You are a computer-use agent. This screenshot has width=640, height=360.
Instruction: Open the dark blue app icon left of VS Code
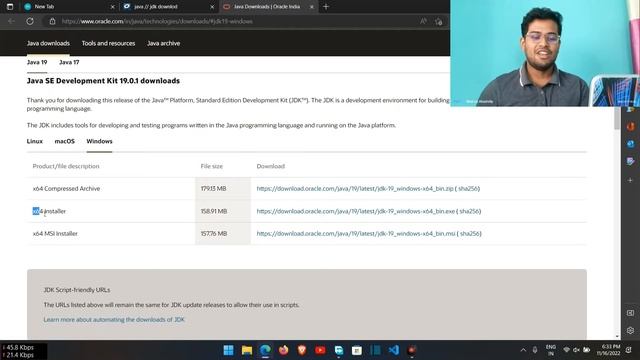point(376,350)
